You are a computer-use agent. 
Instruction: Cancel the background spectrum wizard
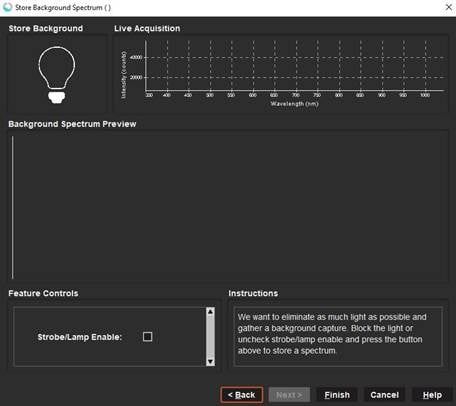[x=385, y=395]
